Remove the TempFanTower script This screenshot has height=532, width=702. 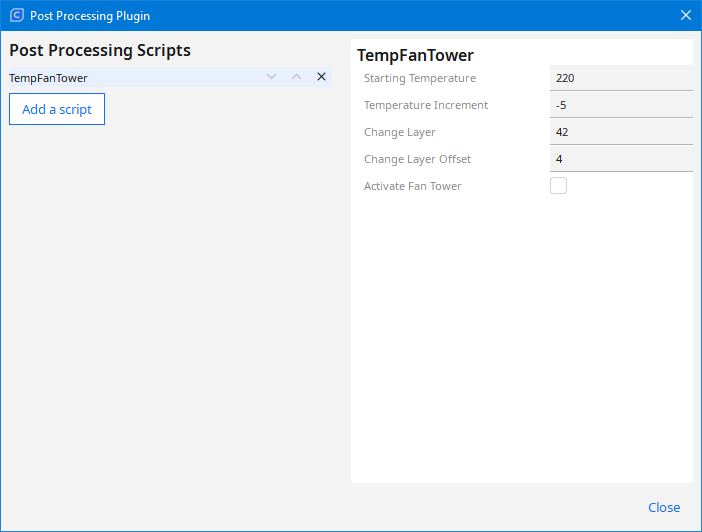(321, 77)
